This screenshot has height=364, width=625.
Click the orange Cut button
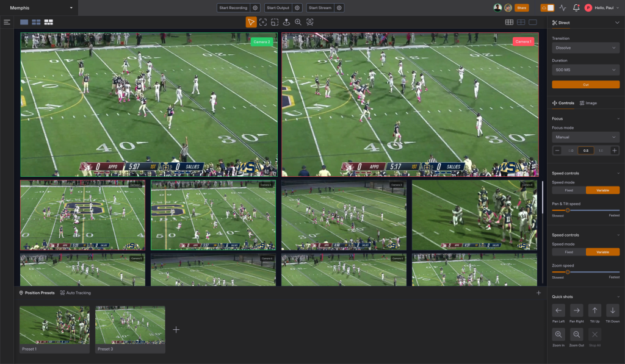pos(585,84)
